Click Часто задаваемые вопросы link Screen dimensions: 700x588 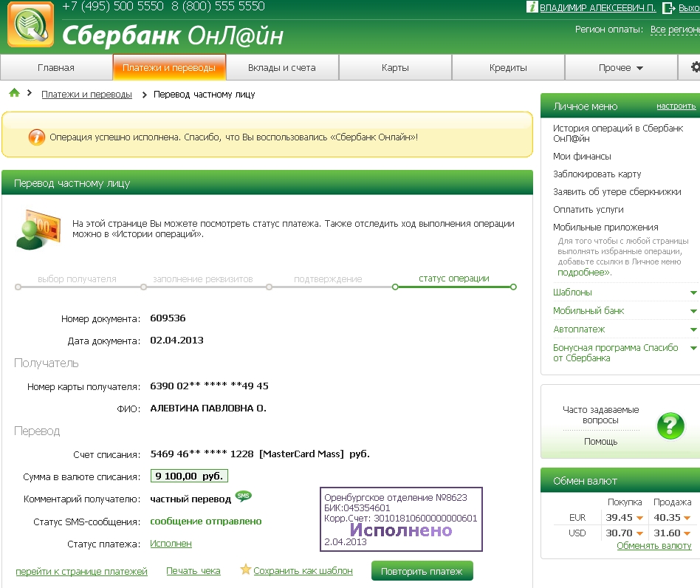click(x=601, y=414)
